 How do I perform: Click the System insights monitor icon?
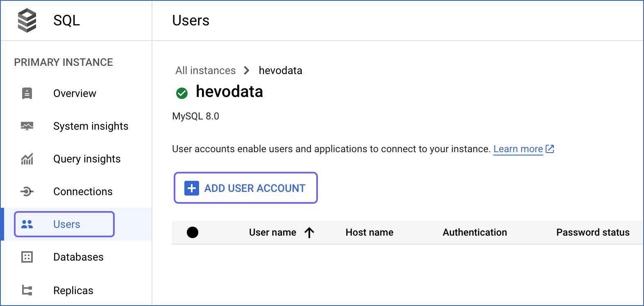[x=27, y=126]
